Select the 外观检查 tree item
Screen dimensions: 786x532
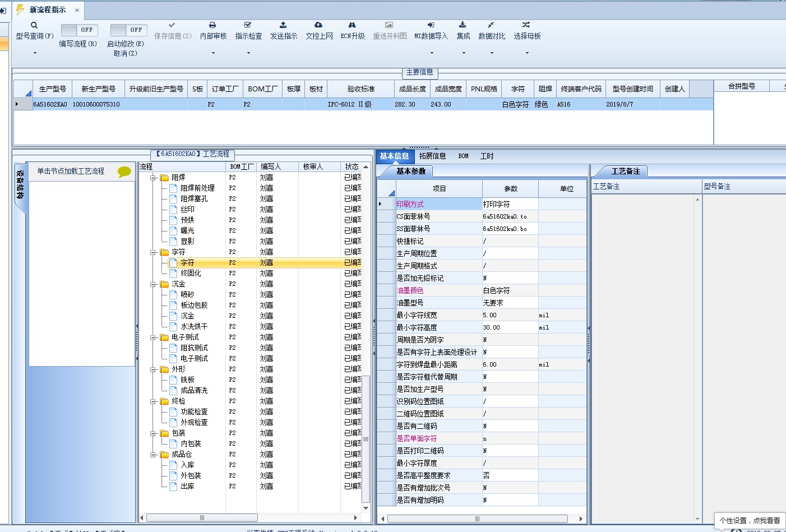194,423
